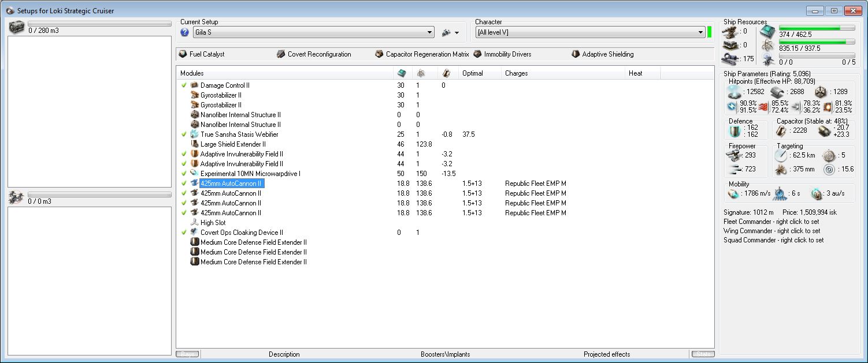
Task: Click the Heat column header
Action: [643, 73]
